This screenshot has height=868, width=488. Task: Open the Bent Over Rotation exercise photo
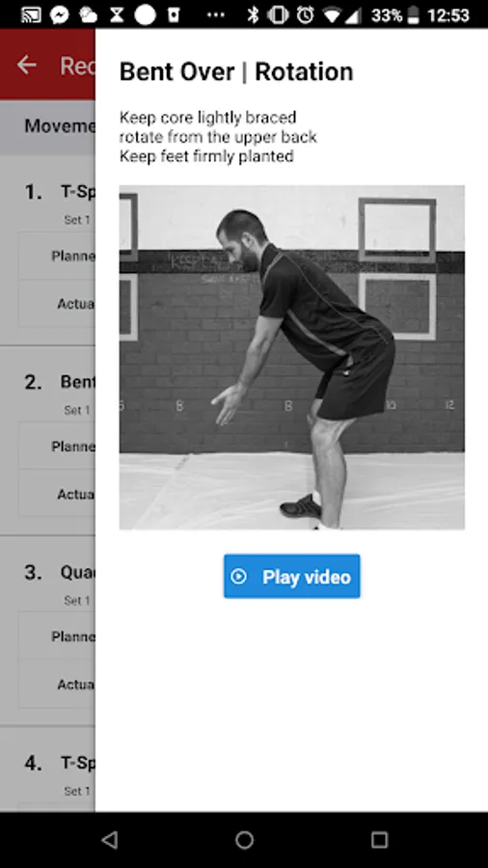coord(291,357)
